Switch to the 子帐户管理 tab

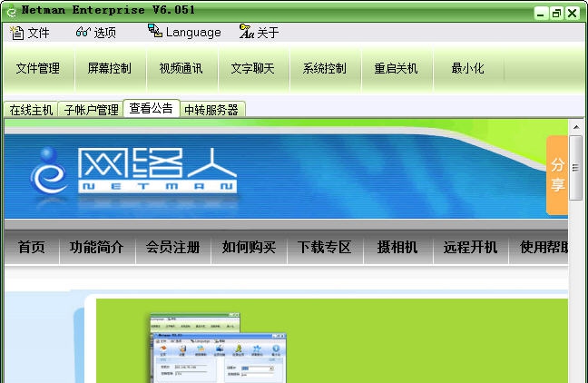(x=91, y=110)
